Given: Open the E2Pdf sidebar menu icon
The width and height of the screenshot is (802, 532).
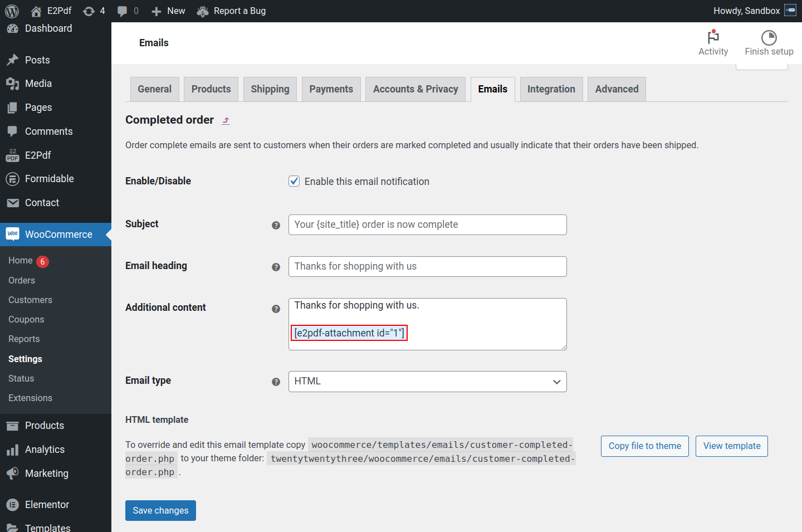Looking at the screenshot, I should 12,155.
